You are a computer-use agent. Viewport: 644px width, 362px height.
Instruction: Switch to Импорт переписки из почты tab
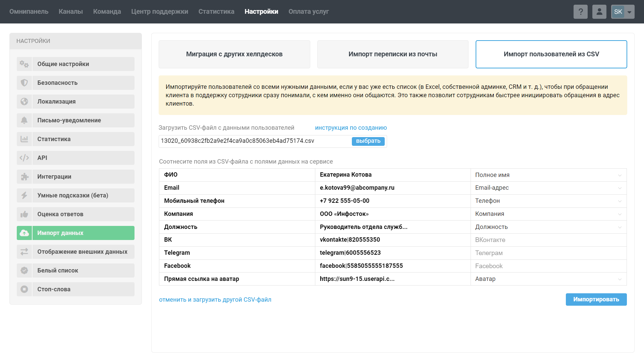coord(393,54)
